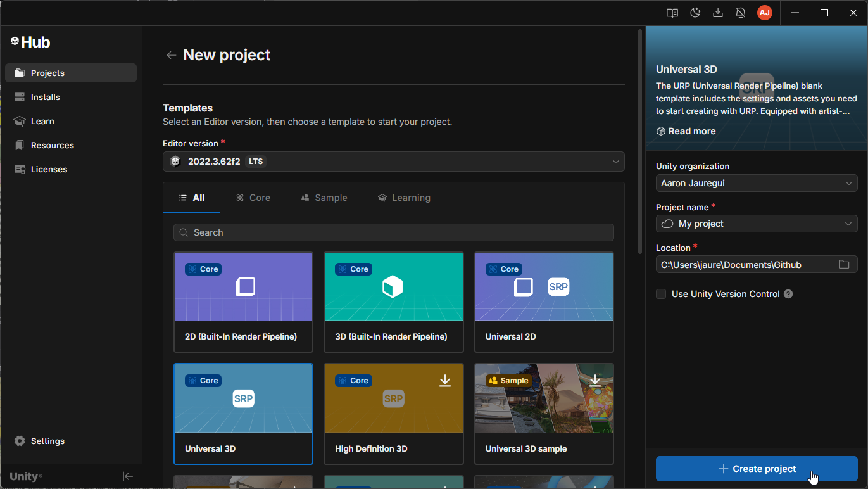Switch to the Core templates tab
Viewport: 868px width, 489px height.
pos(253,198)
